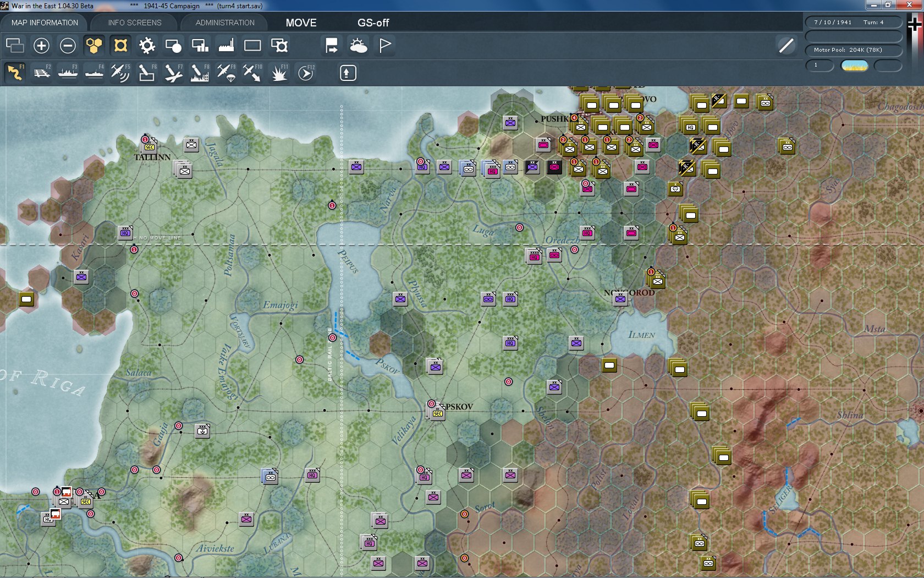
Task: Select F10 air transfer mode
Action: (252, 73)
